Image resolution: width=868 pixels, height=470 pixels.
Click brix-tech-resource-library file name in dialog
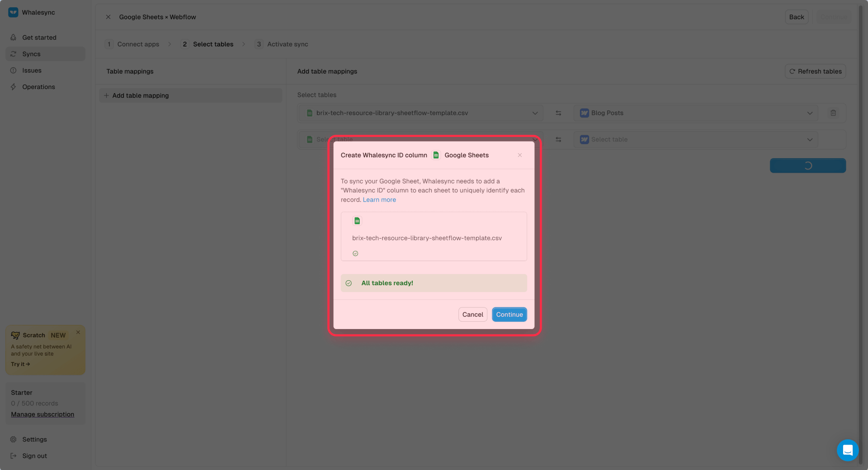pyautogui.click(x=427, y=238)
